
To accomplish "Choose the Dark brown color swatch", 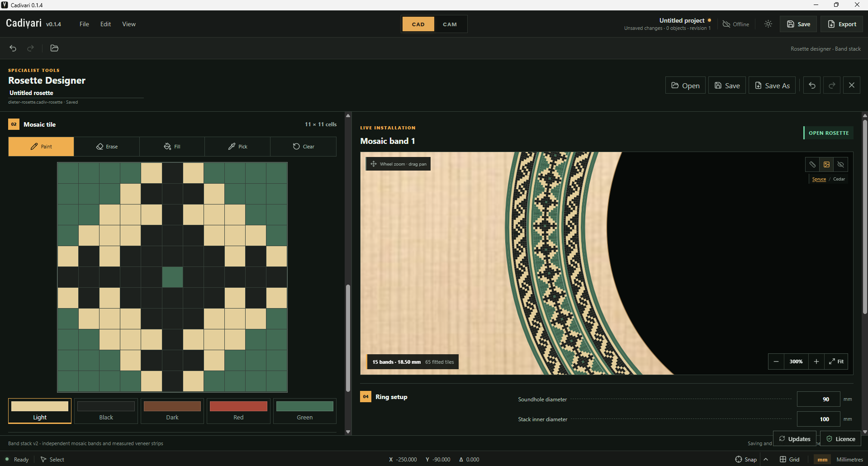I will pyautogui.click(x=172, y=411).
